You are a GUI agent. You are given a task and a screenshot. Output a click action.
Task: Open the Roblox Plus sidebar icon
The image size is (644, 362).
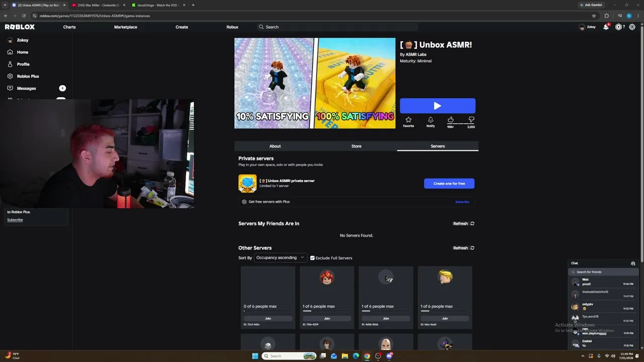pos(10,76)
